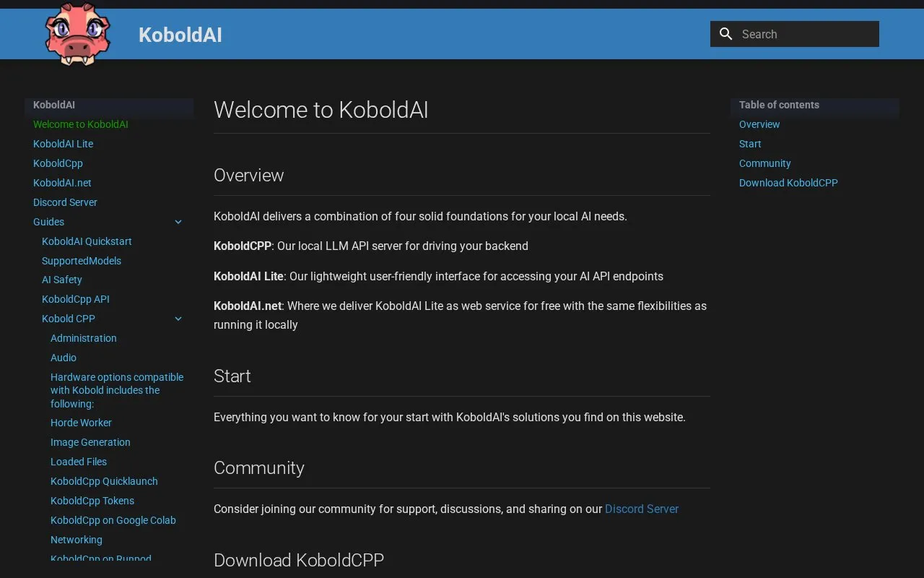Open the Horde Worker page

[81, 423]
